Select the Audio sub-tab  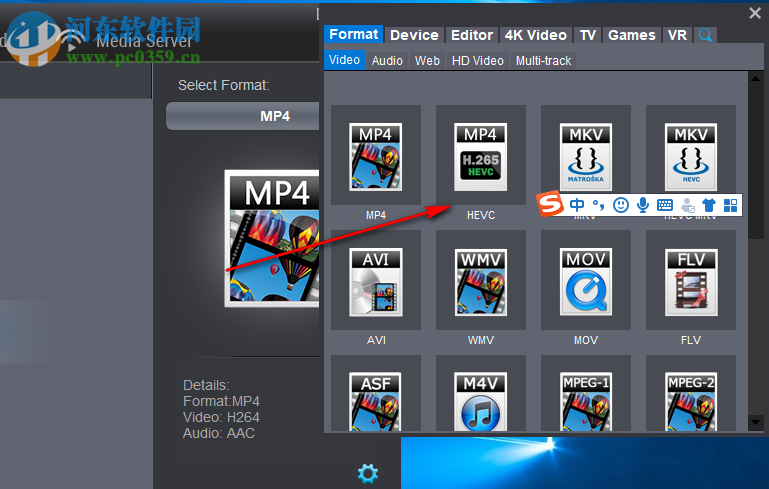point(387,60)
